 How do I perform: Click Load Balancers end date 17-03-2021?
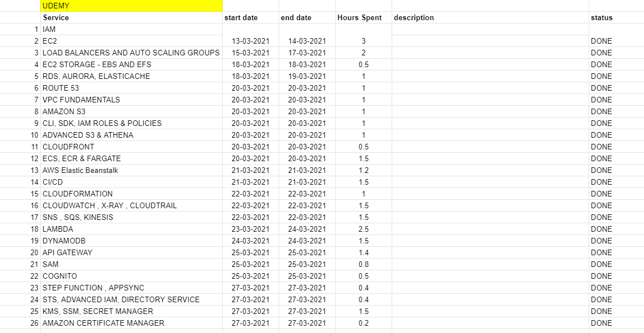pyautogui.click(x=307, y=53)
